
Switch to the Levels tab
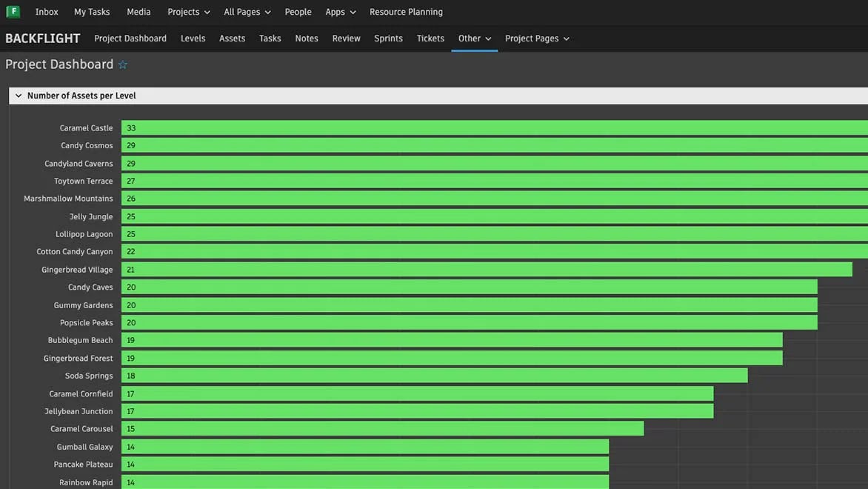pos(193,38)
